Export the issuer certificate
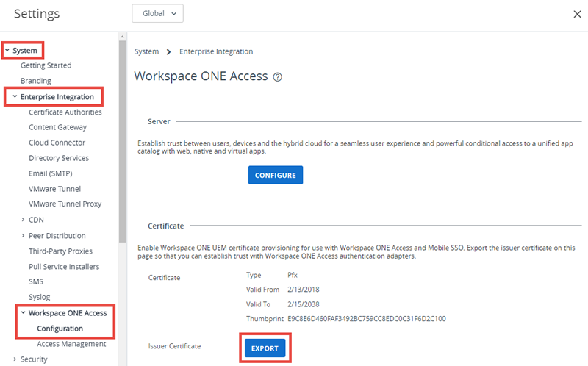This screenshot has width=588, height=366. pos(265,348)
